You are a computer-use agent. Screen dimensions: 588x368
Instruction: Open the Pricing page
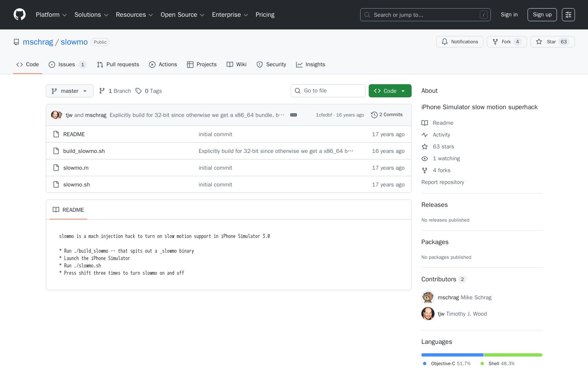tap(265, 15)
